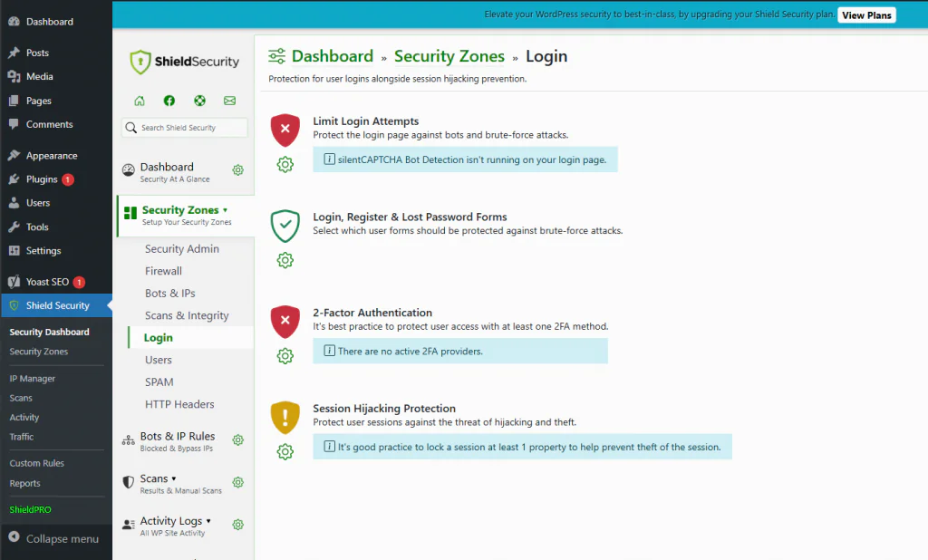The width and height of the screenshot is (928, 560).
Task: Open gear settings for Login, Register forms
Action: 285,260
